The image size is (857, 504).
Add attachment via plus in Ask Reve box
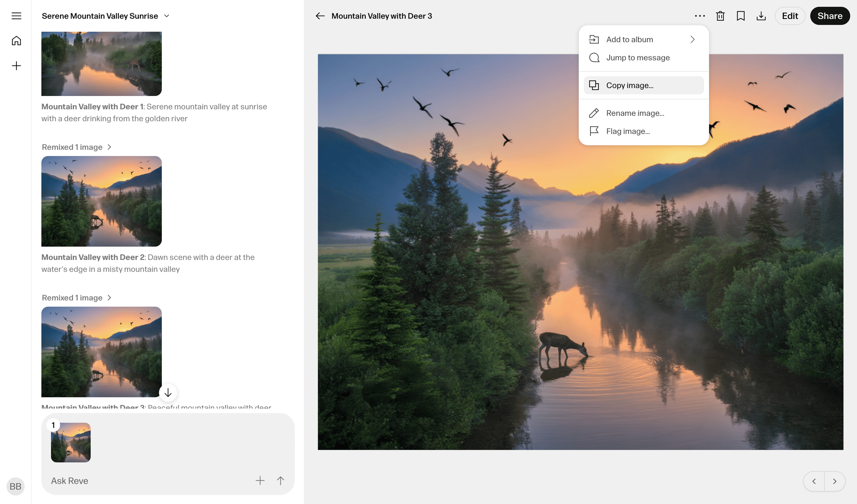pos(260,480)
